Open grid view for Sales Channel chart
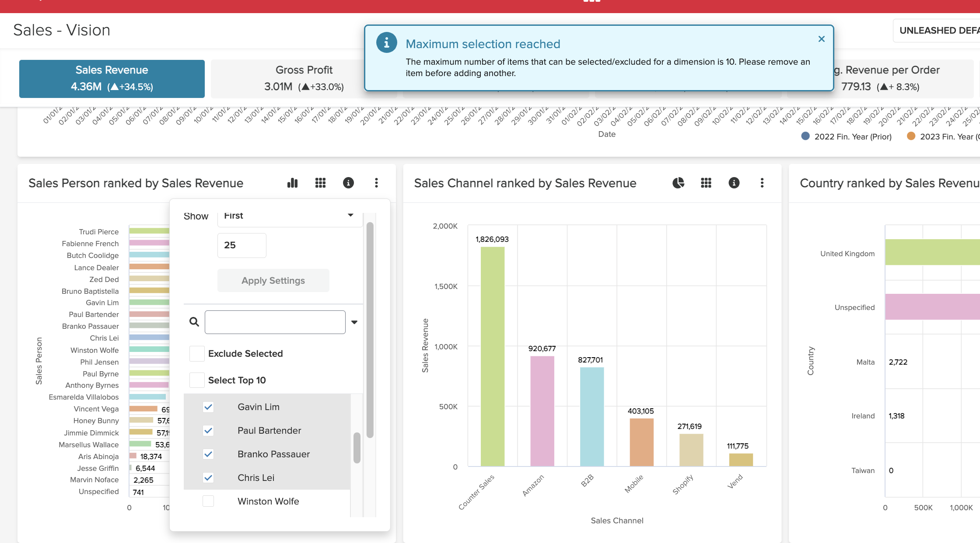 click(x=706, y=183)
